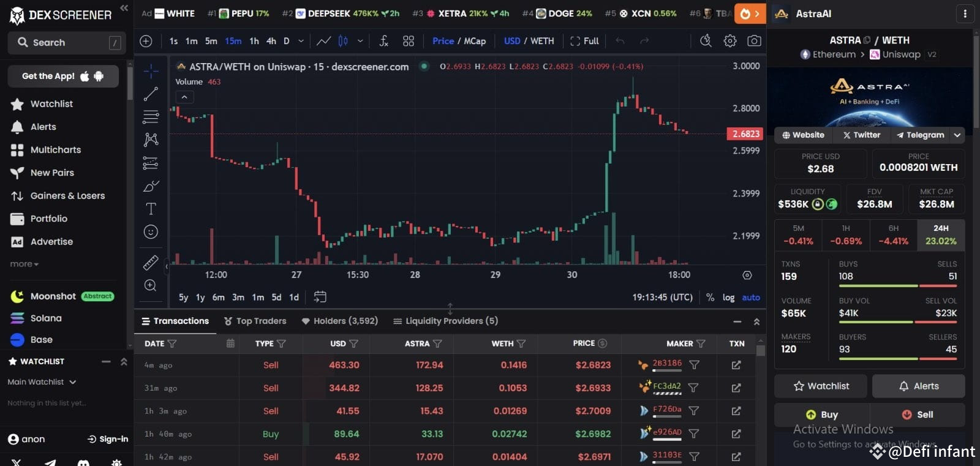Viewport: 980px width, 466px height.
Task: Collapse the volume indicator legend
Action: click(184, 97)
